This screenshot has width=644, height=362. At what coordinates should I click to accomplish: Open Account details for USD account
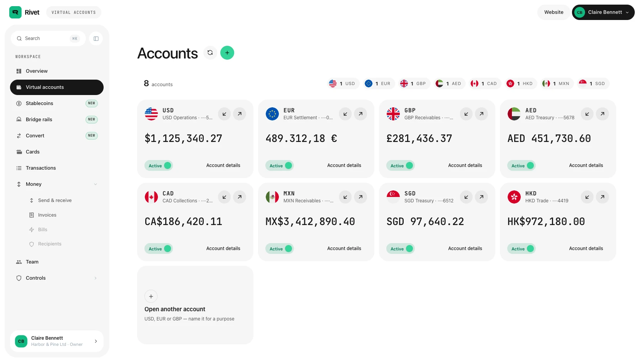[x=223, y=165]
